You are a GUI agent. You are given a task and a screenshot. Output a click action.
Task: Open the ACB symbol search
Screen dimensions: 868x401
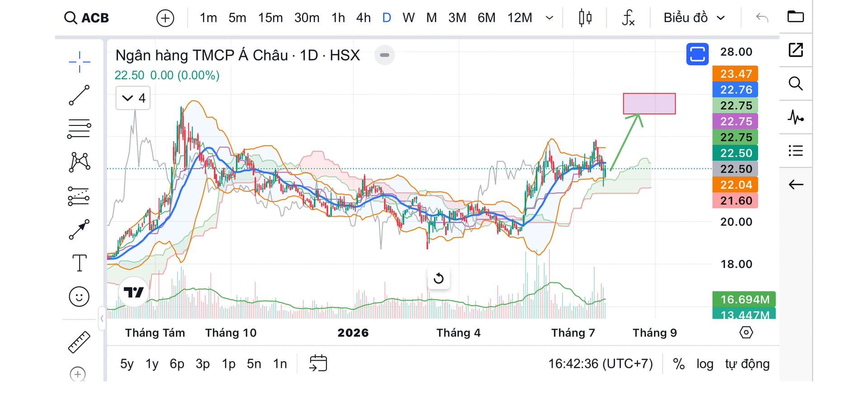click(86, 18)
